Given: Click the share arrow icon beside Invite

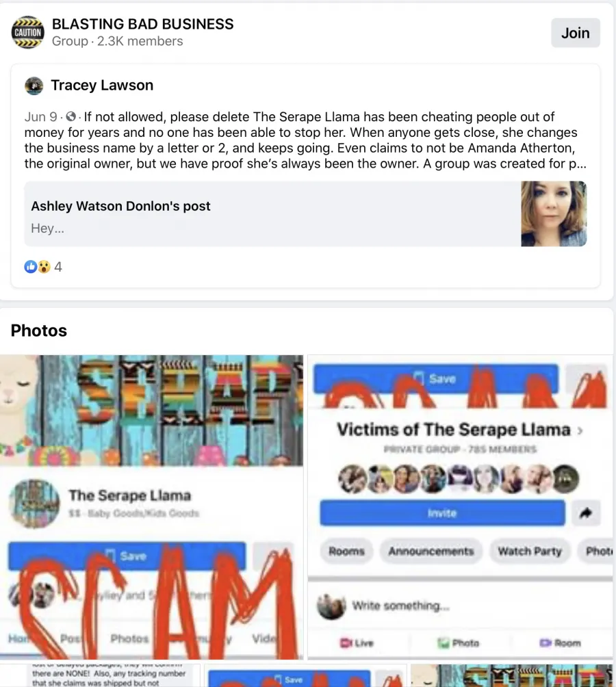Looking at the screenshot, I should coord(586,513).
